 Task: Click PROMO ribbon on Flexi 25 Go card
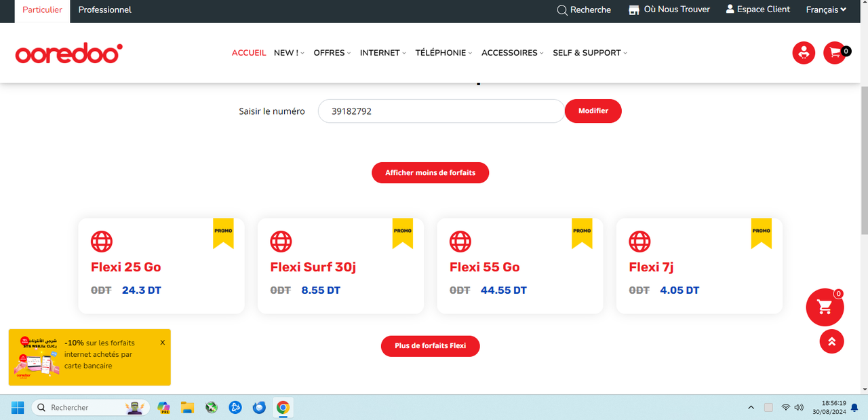click(x=223, y=233)
